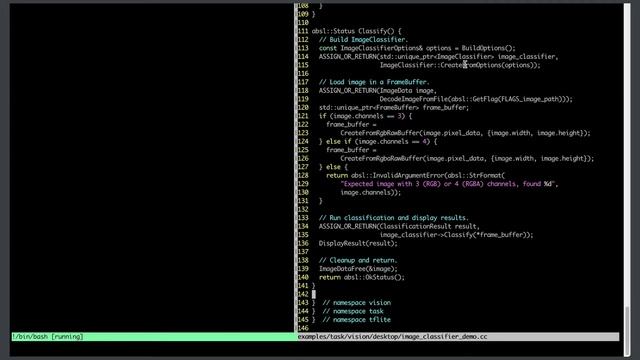Click 'BuildOptions();' on line 113
640x360 pixels.
(489, 48)
